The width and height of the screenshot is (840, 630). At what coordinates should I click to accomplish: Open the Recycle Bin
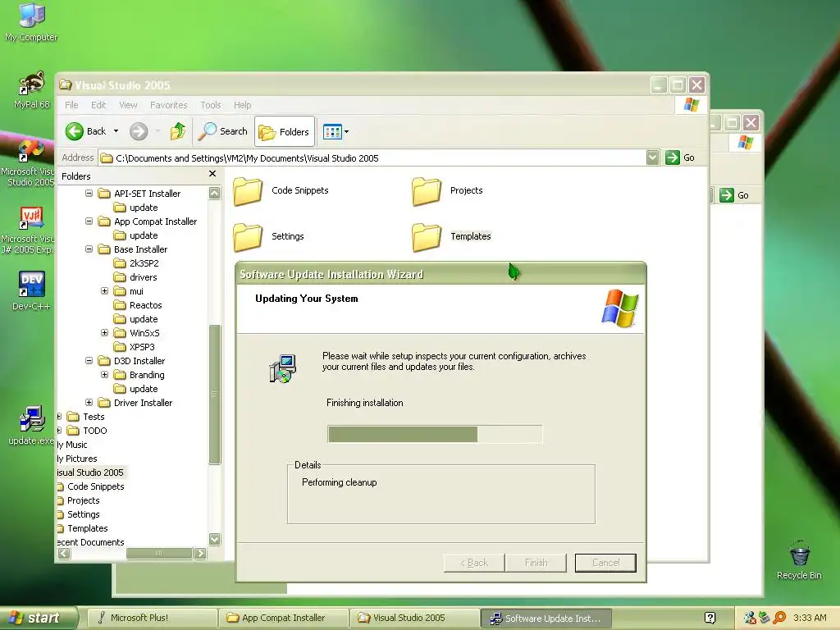(x=799, y=559)
